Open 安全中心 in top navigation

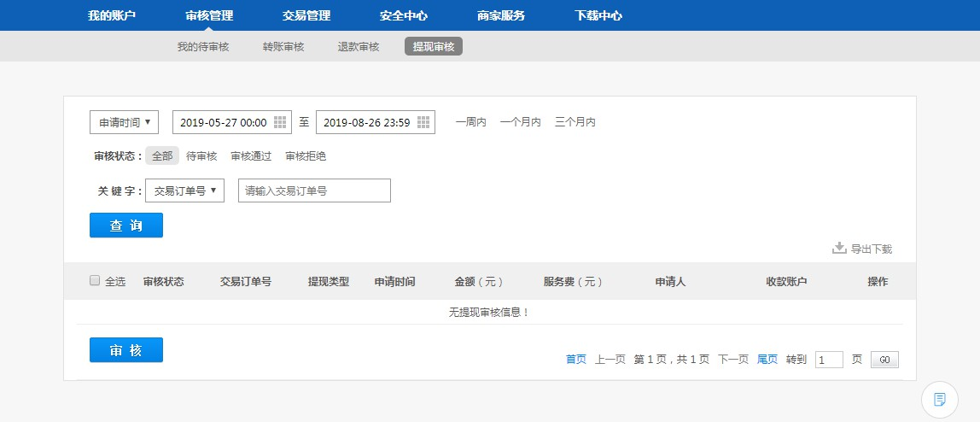click(x=404, y=15)
